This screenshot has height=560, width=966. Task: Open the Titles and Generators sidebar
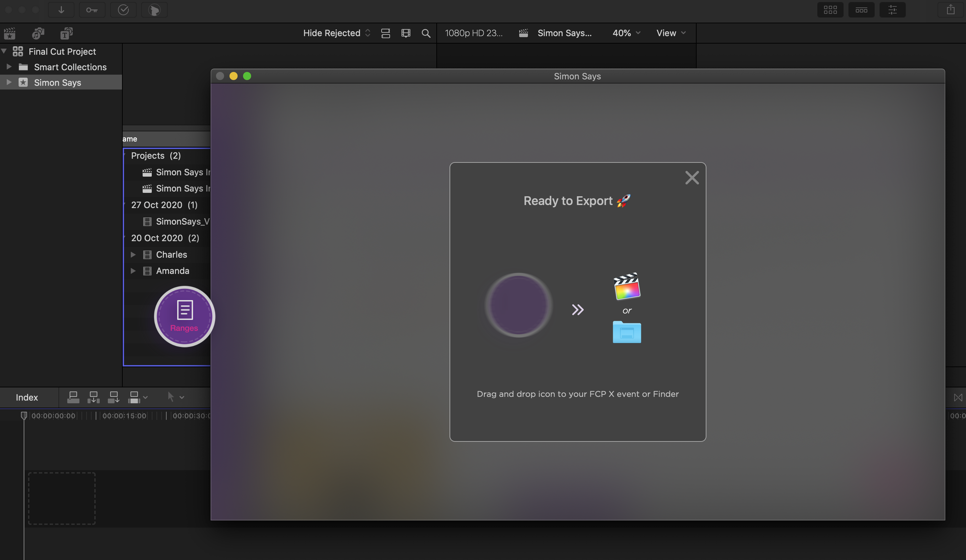coord(66,34)
